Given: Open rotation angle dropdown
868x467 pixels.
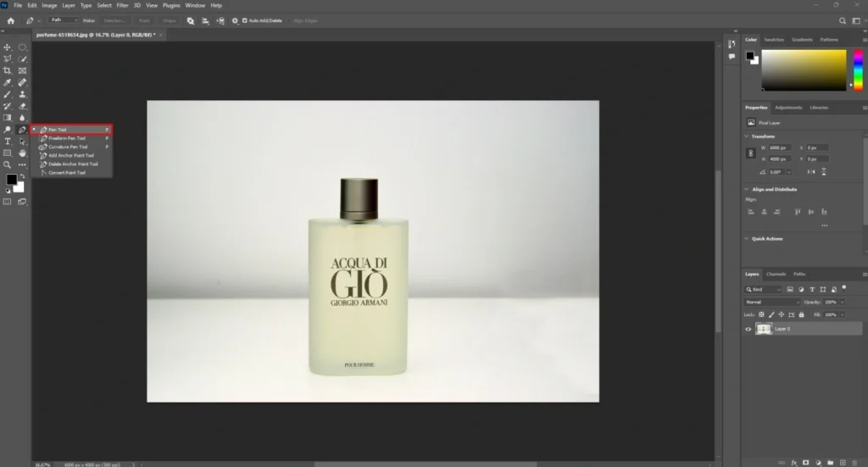Looking at the screenshot, I should (789, 172).
